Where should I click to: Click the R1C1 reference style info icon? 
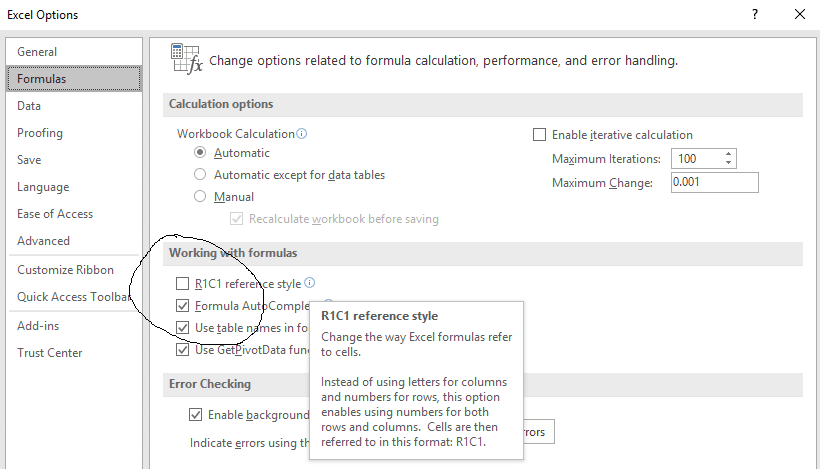coord(310,283)
